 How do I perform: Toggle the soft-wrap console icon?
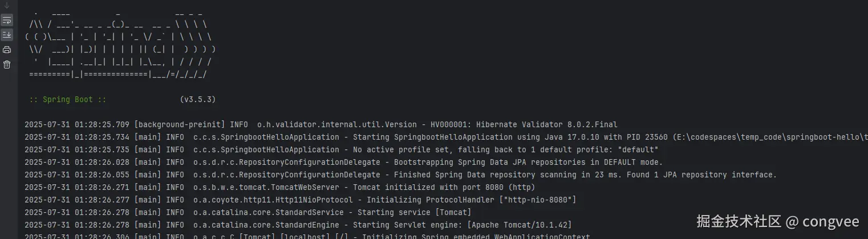(7, 20)
